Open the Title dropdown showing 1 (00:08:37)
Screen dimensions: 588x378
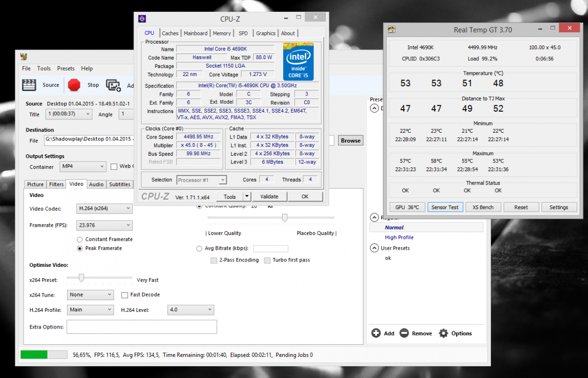pyautogui.click(x=68, y=114)
